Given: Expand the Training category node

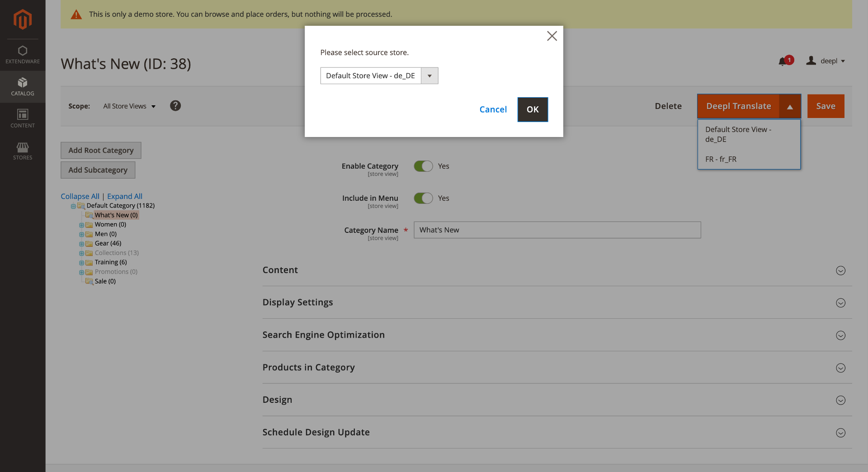Looking at the screenshot, I should click(x=81, y=263).
